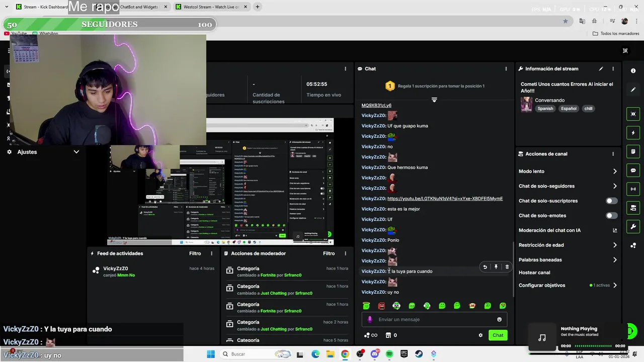This screenshot has width=644, height=362.
Task: Open Acciones de canal options menu
Action: pyautogui.click(x=613, y=154)
